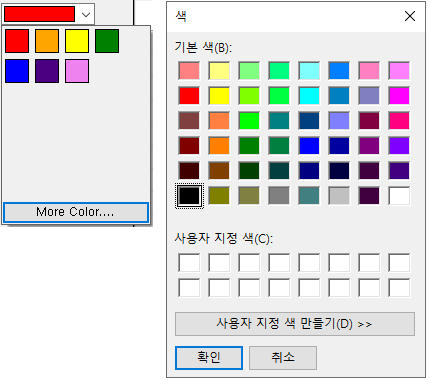The image size is (429, 381).
Task: Pick the grayish teal swatch right of gray
Action: pos(309,196)
